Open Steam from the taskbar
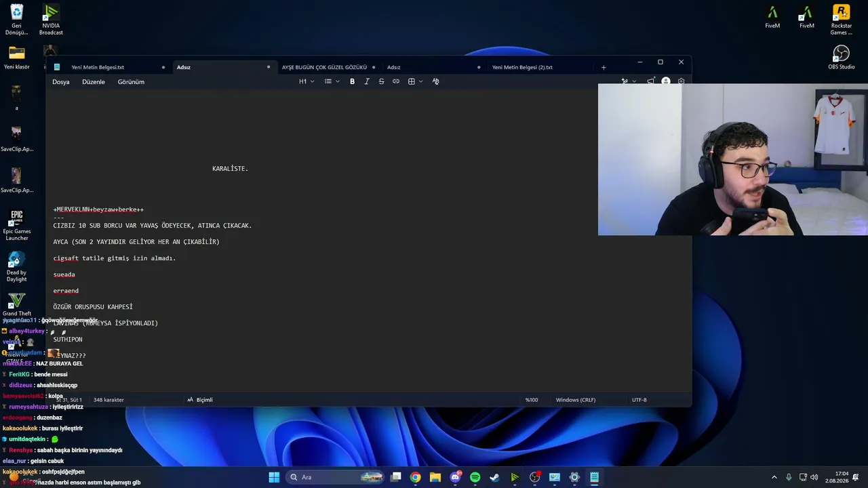This screenshot has width=868, height=488. [495, 477]
